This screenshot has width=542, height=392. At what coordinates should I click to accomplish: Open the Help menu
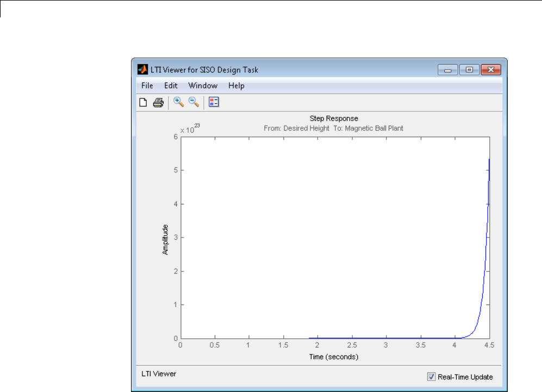236,85
